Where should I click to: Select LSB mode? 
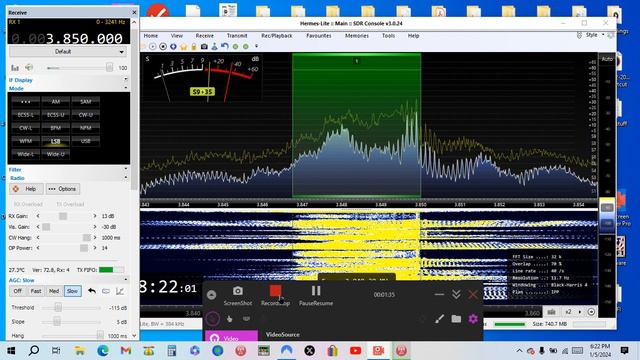pyautogui.click(x=56, y=141)
